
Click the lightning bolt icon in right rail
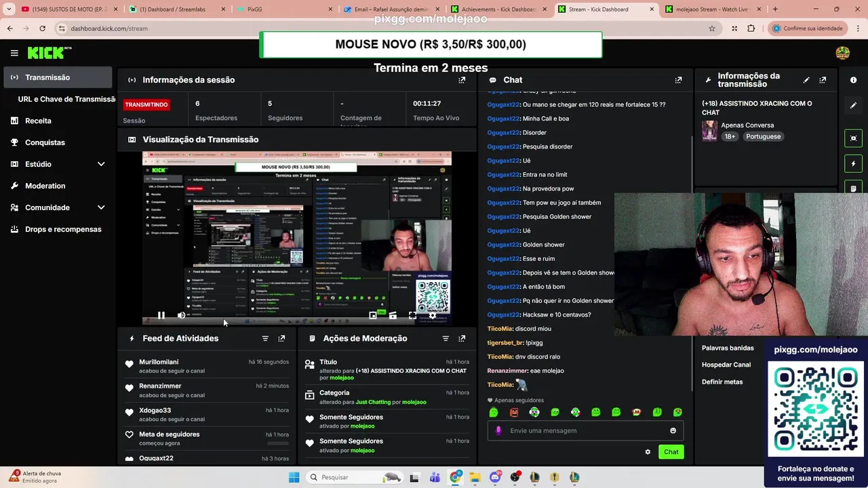853,163
